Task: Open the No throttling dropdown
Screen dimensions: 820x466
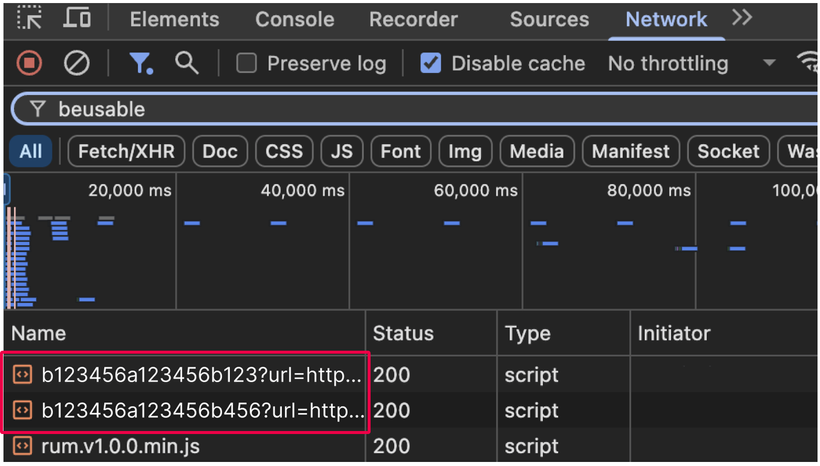Action: [690, 63]
